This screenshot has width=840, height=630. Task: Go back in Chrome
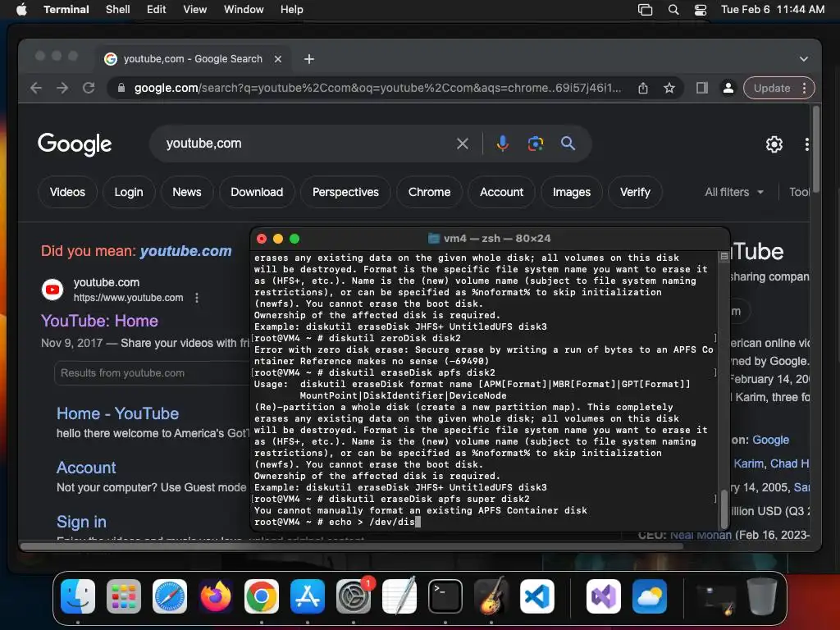(x=36, y=88)
